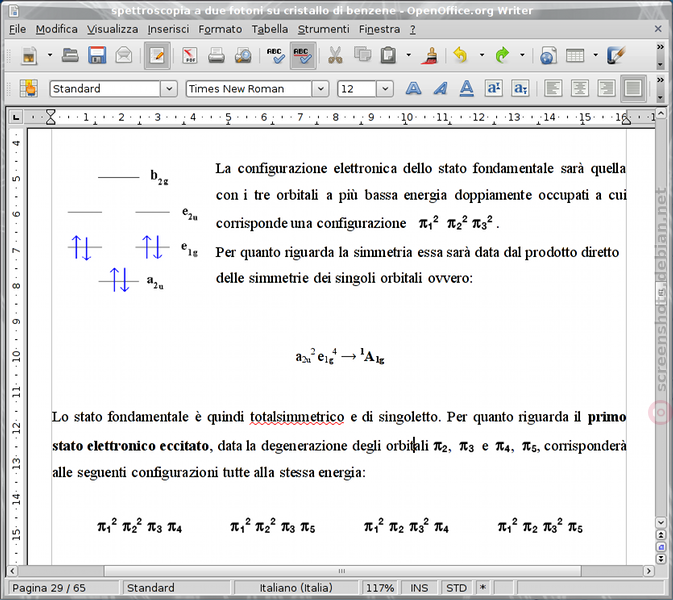Show the Draw Functions toolbar

(x=616, y=55)
